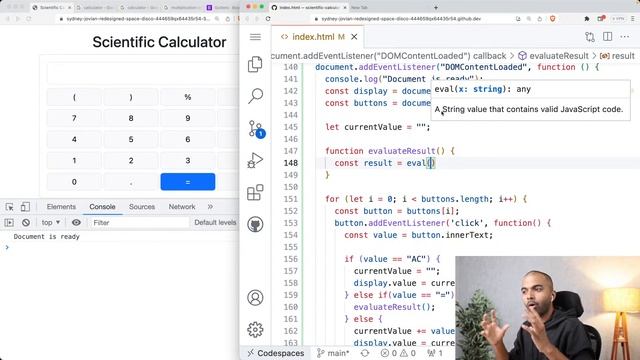Open the Extensions panel
Viewport: 640px width, 360px height.
pyautogui.click(x=255, y=192)
